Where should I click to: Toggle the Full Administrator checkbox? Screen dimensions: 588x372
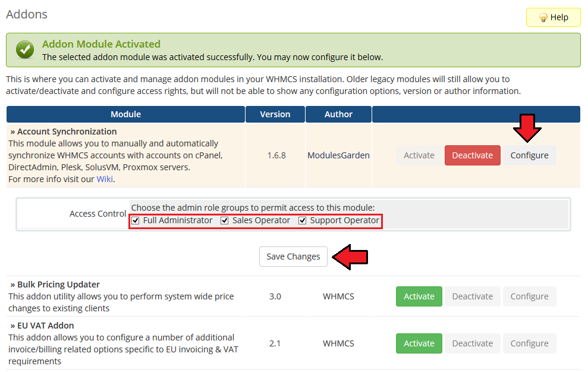pos(136,220)
